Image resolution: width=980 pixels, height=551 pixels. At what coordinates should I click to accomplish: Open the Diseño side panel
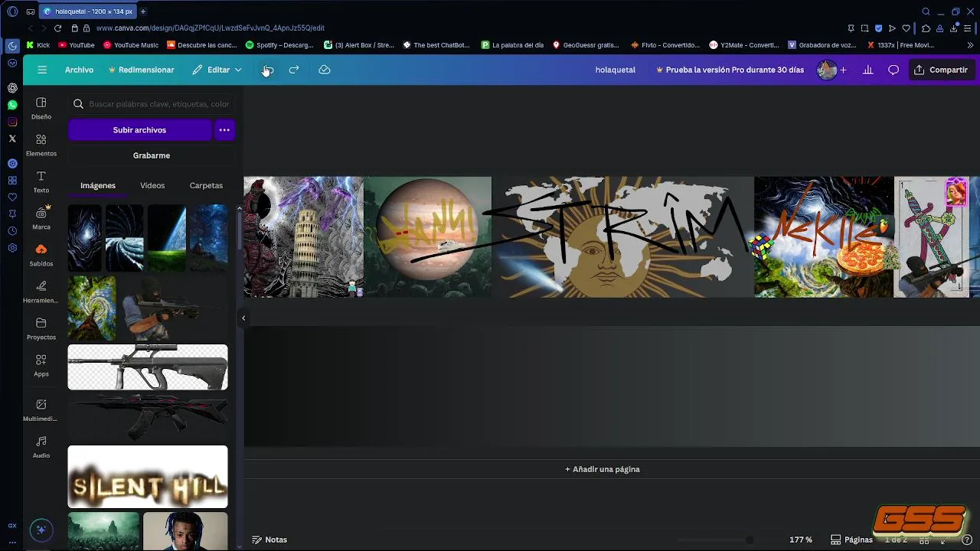tap(41, 109)
